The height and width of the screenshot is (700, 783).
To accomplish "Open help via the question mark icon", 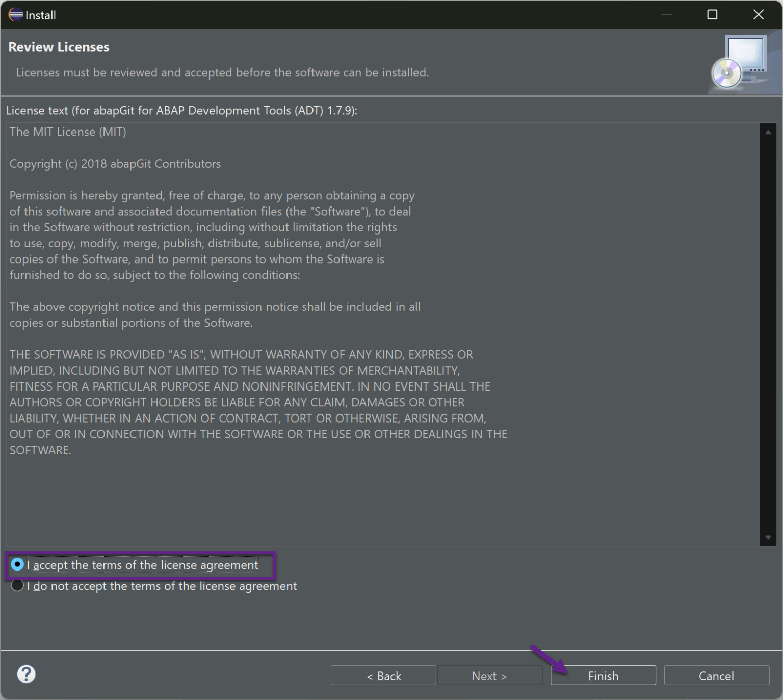I will (27, 674).
